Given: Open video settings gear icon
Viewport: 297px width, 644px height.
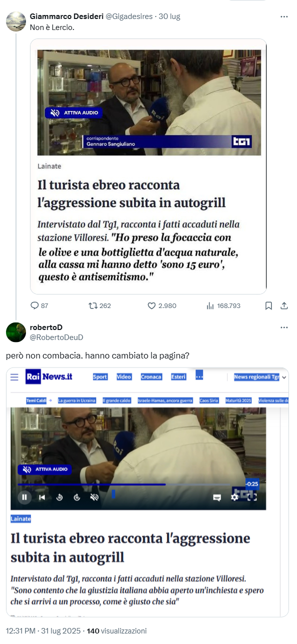Looking at the screenshot, I should (234, 497).
